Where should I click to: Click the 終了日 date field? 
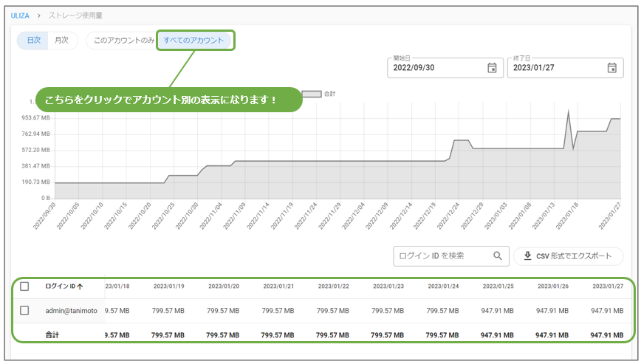click(x=555, y=68)
